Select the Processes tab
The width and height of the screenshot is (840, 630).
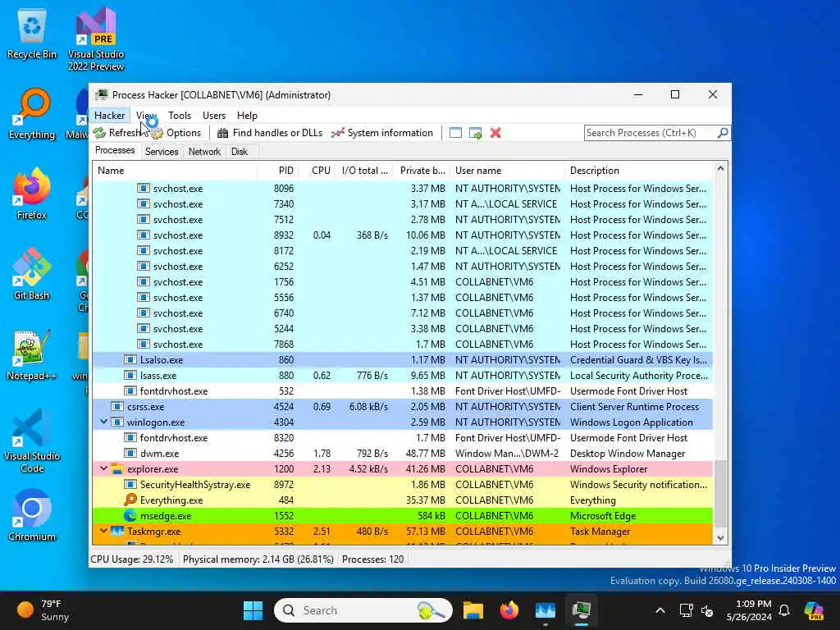tap(115, 151)
